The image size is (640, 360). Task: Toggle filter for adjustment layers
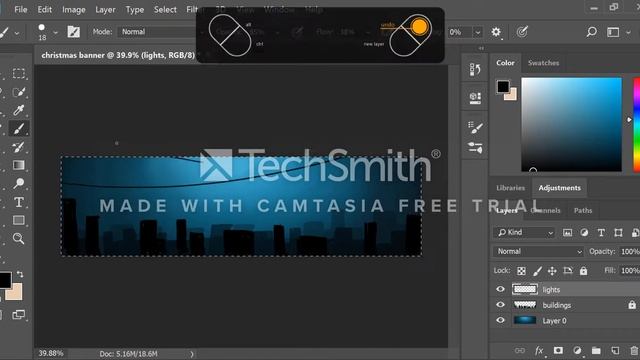[x=584, y=233]
